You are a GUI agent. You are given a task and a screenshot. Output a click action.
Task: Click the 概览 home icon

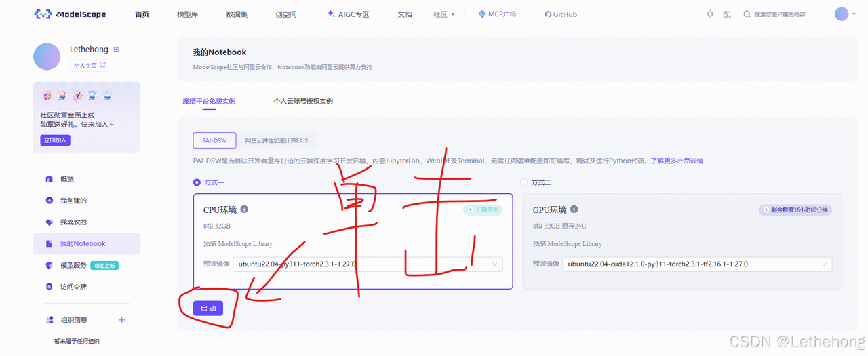(49, 179)
